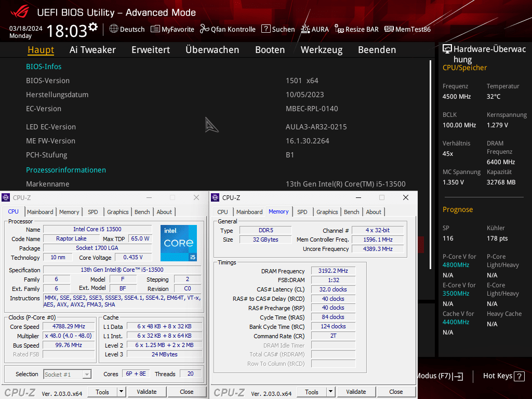
Task: Open Mainboard tab in right CPU-Z
Action: (249, 212)
